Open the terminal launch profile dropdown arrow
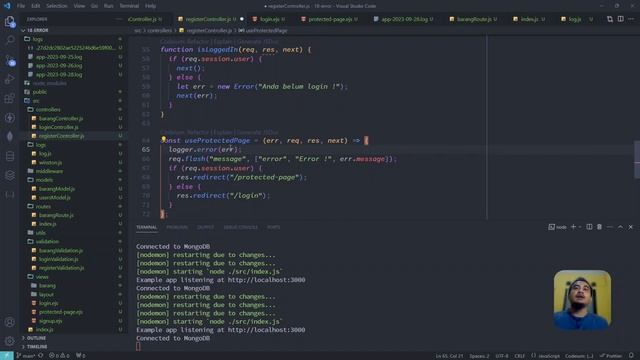The image size is (640, 360). pyautogui.click(x=580, y=227)
